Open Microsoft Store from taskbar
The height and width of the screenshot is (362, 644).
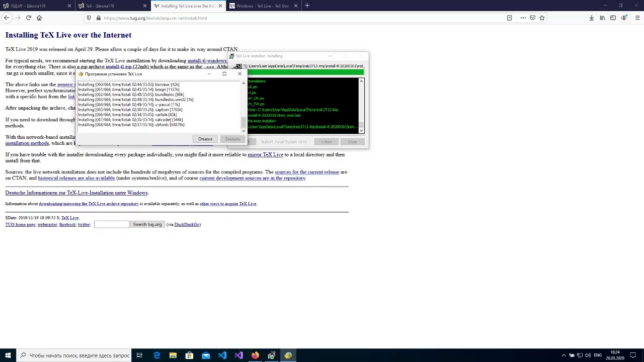click(x=189, y=355)
